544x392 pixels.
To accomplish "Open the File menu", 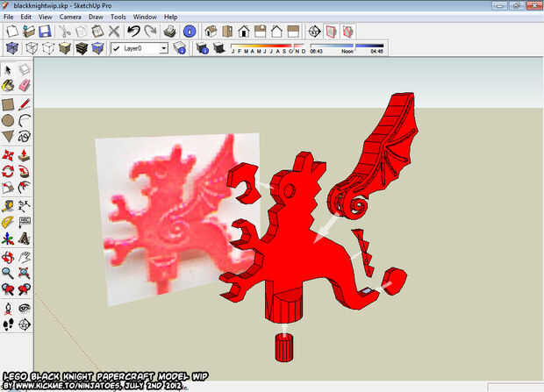I will 8,17.
